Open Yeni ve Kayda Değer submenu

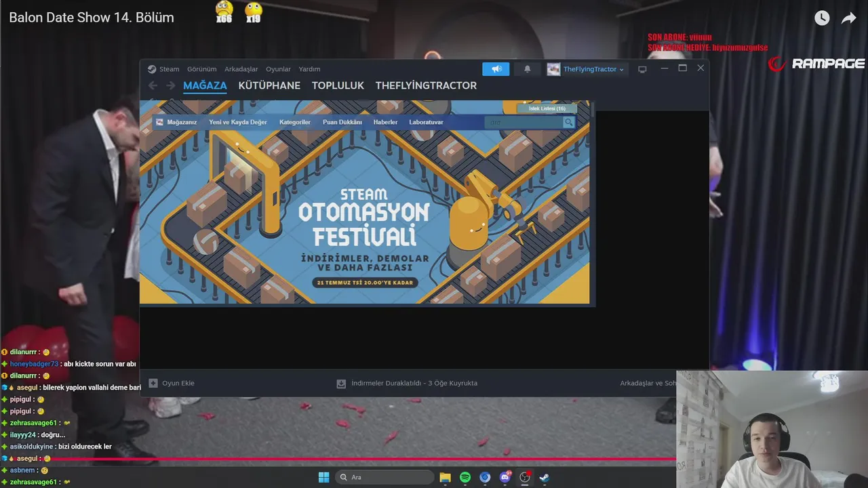pos(238,122)
